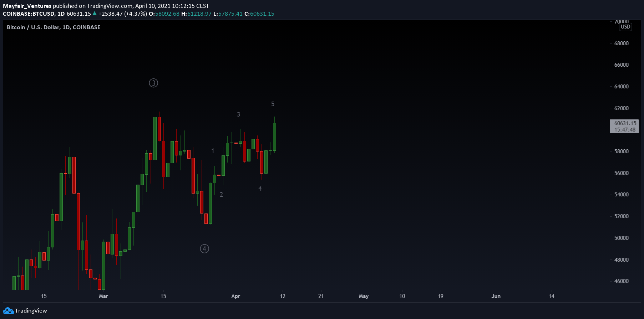644x319 pixels.
Task: Click the USD currency label on price axis
Action: pyautogui.click(x=625, y=27)
